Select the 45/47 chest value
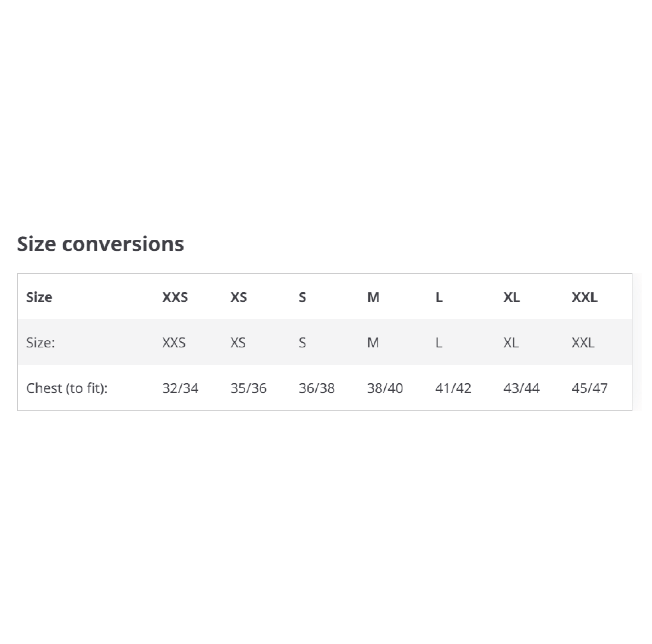 (x=590, y=388)
